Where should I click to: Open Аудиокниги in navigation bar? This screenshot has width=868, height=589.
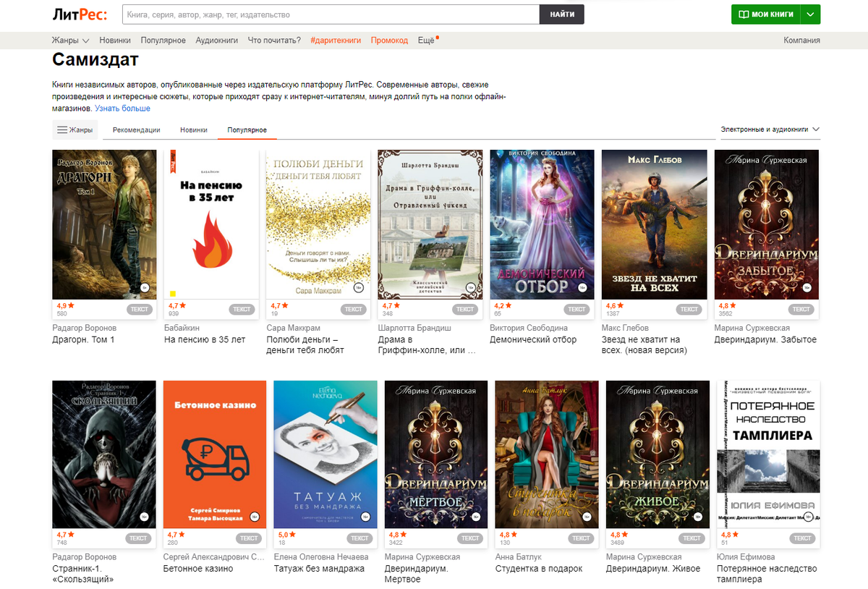coord(217,41)
